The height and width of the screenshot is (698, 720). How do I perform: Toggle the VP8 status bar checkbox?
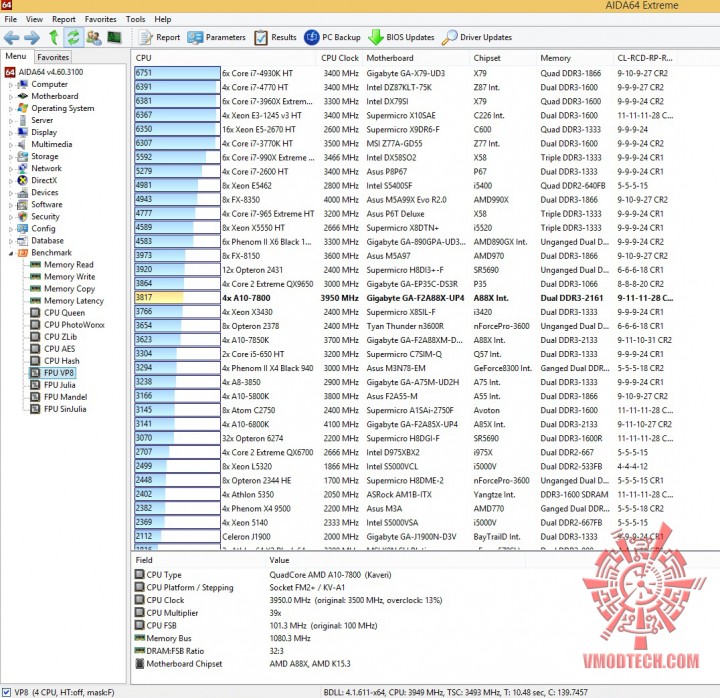(x=6, y=692)
